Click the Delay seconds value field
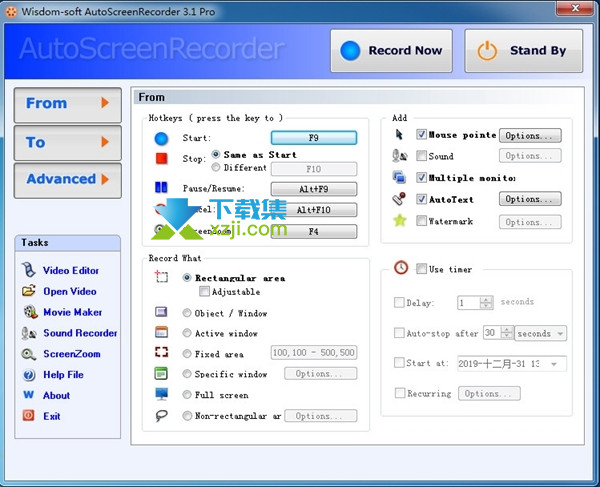600x487 pixels. click(x=468, y=303)
